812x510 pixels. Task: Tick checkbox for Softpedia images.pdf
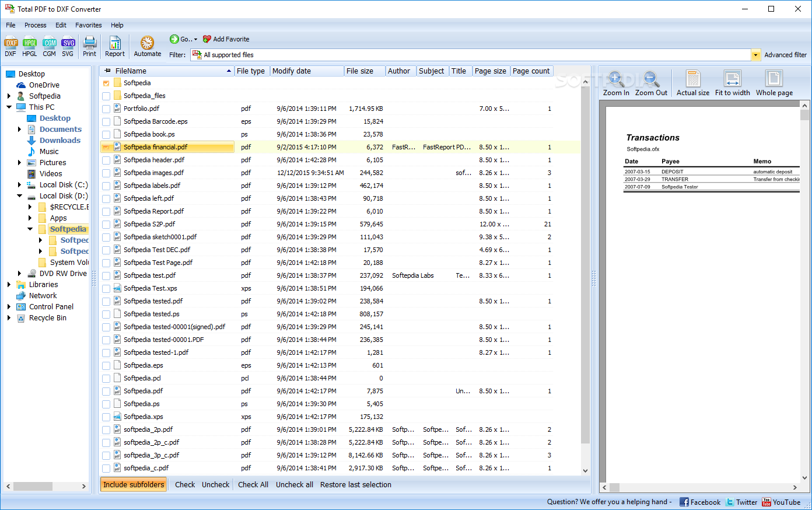[106, 173]
